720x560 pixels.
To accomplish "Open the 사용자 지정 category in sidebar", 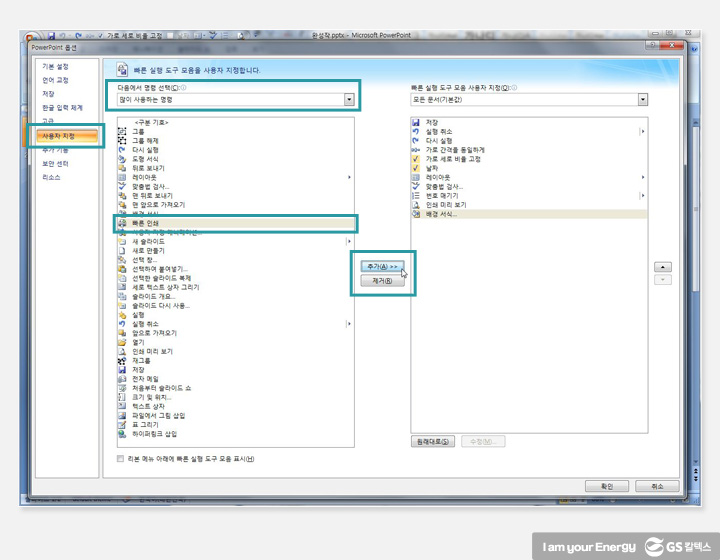I will pyautogui.click(x=64, y=135).
